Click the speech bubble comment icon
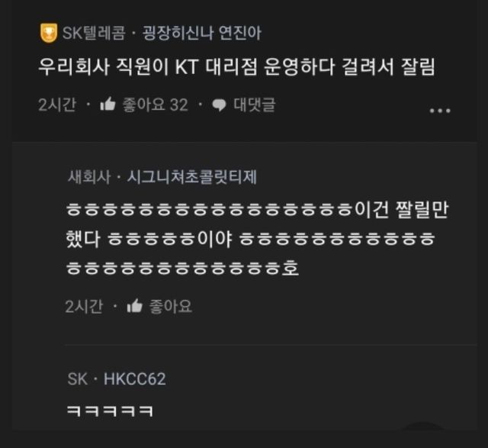Viewport: 488px width, 448px height. [219, 105]
